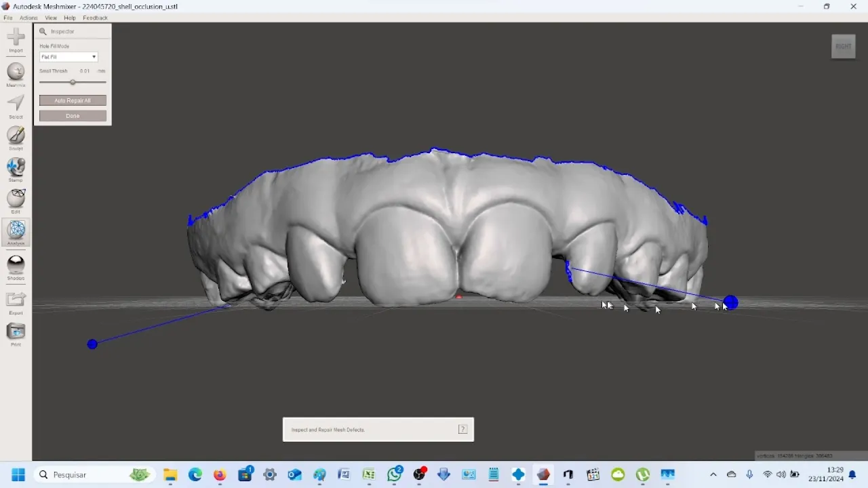
Task: Click the help question mark in hint box
Action: tap(462, 429)
